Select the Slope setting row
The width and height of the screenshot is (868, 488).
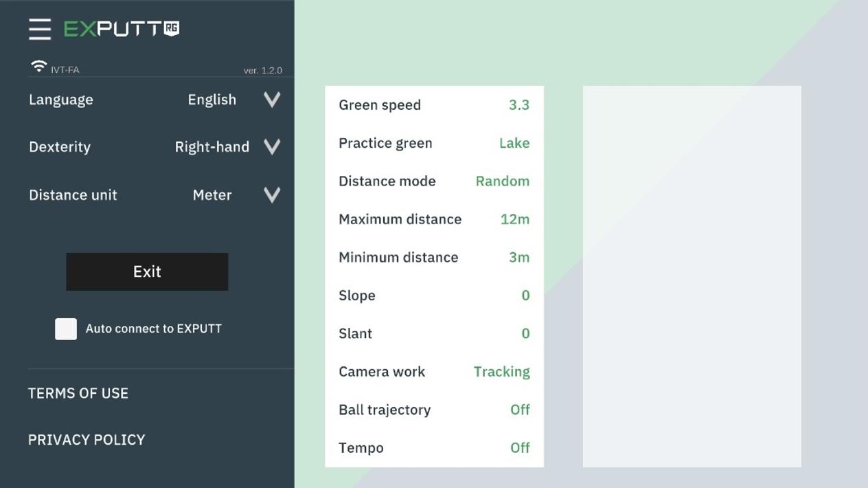434,296
